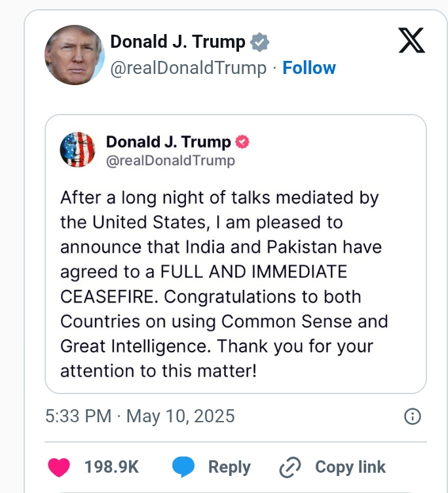Open the top @realDonaldTrump handle link
The width and height of the screenshot is (448, 493).
[188, 68]
